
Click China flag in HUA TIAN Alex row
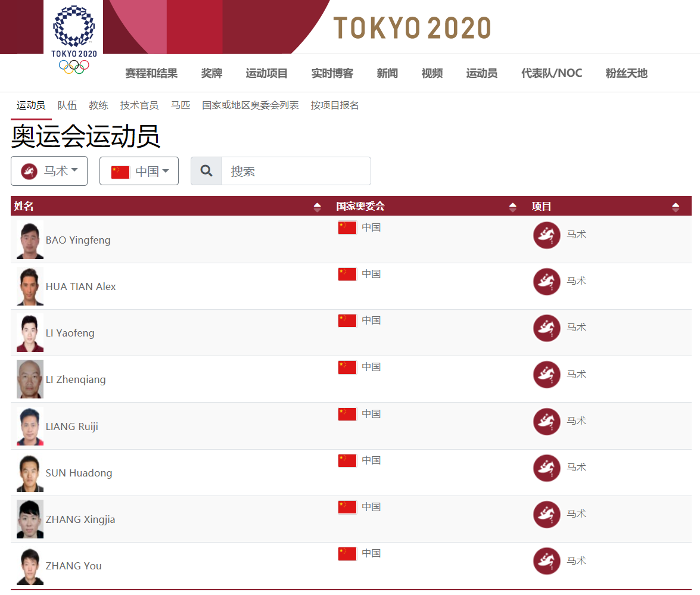tap(347, 274)
